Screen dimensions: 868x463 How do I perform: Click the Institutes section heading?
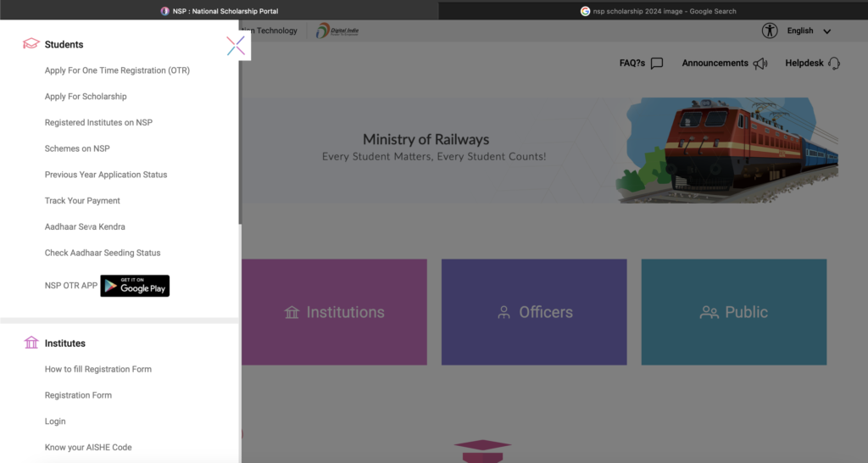point(64,343)
